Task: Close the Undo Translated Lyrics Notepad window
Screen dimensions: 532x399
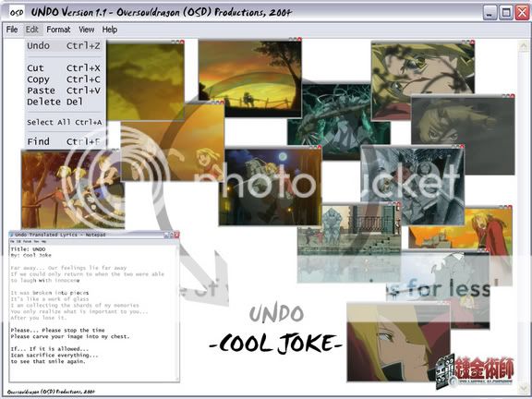Action: pos(176,235)
